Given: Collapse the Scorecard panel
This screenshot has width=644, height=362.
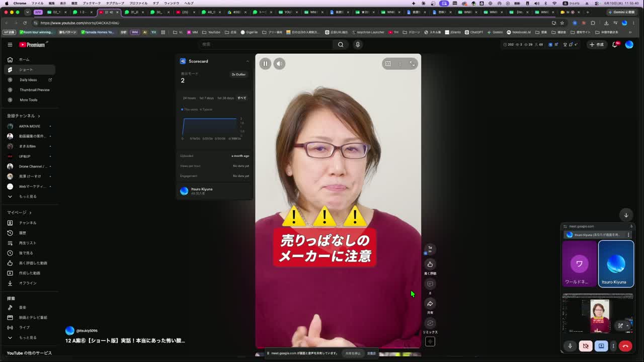Looking at the screenshot, I should [x=248, y=61].
